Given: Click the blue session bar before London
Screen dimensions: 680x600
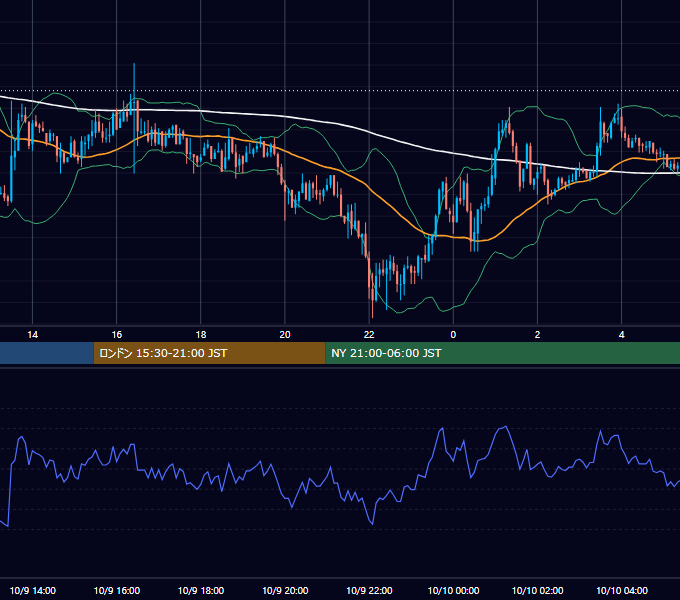Looking at the screenshot, I should 47,353.
